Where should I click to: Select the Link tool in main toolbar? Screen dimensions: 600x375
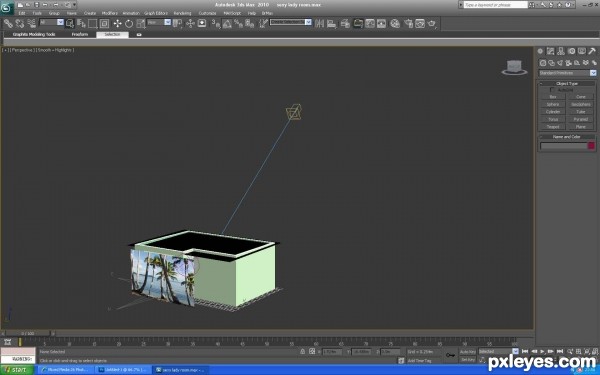pos(8,24)
